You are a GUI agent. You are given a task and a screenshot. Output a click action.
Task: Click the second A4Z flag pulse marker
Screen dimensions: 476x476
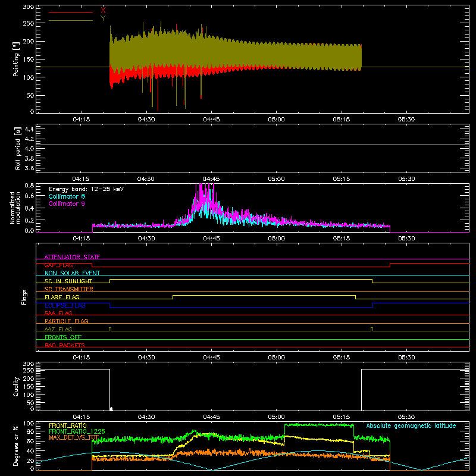pyautogui.click(x=372, y=329)
